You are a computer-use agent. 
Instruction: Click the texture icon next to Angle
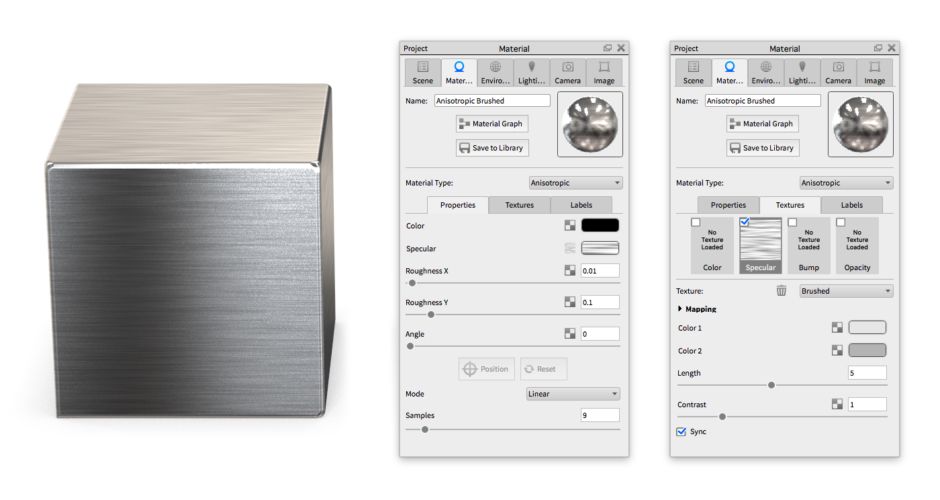click(570, 333)
